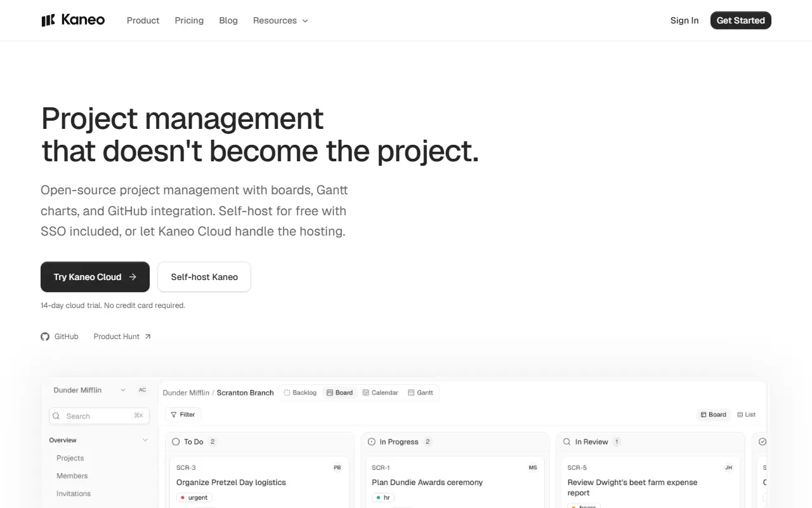Viewport: 812px width, 508px height.
Task: Switch to the Backlog tab
Action: point(300,392)
